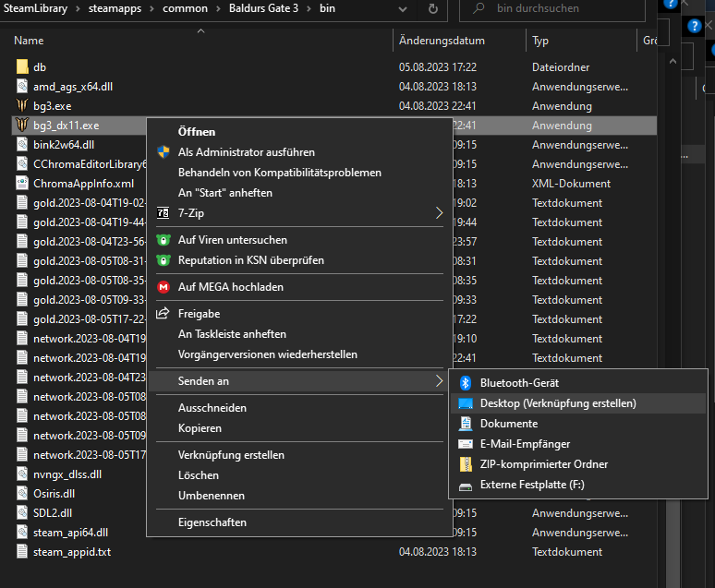The image size is (715, 588).
Task: Click the Bluetooth-Gerät icon in submenu
Action: coord(467,383)
